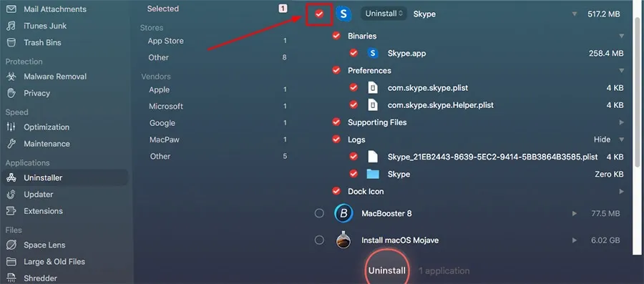Screen dimensions: 644x284
Task: Uncheck the com.skype.skype.plist checkbox
Action: (353, 88)
